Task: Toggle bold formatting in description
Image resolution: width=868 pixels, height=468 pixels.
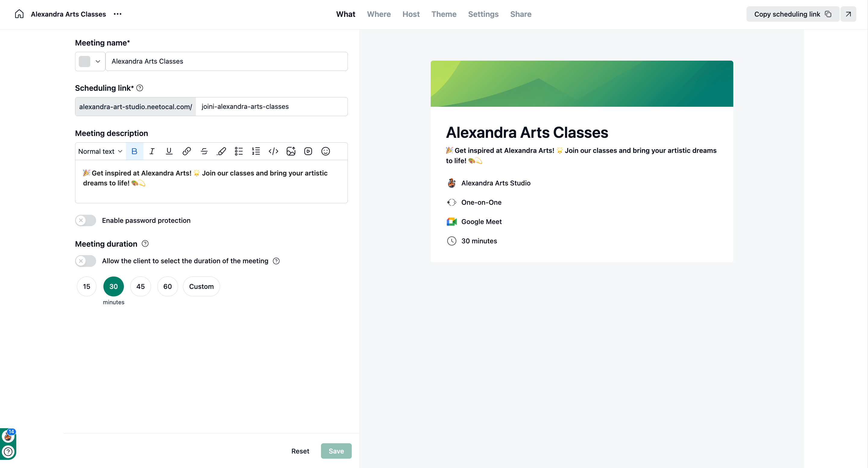Action: click(x=134, y=151)
